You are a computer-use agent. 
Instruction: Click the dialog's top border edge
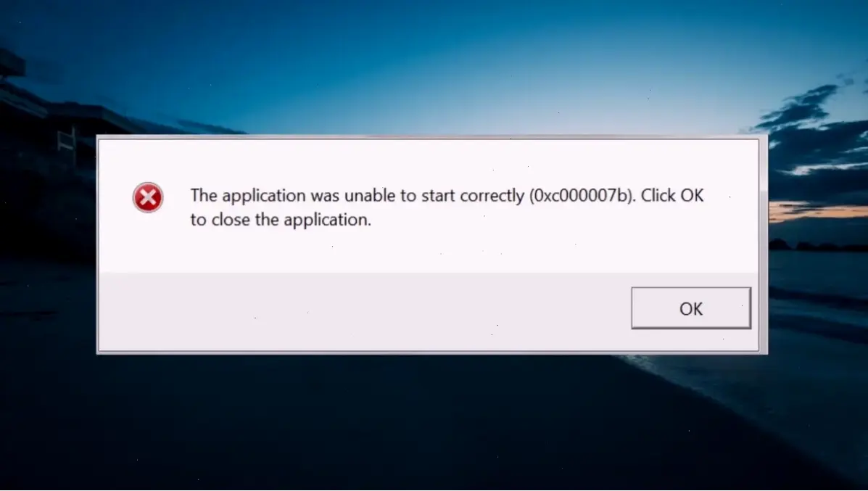coord(431,137)
